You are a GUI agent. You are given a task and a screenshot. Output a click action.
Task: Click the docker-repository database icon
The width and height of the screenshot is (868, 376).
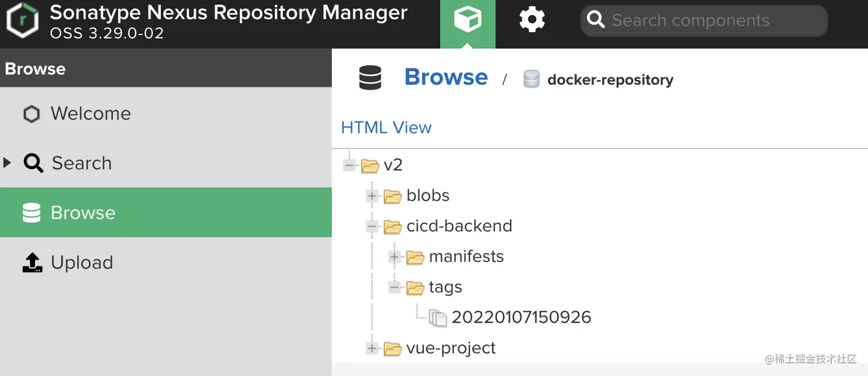click(x=532, y=79)
